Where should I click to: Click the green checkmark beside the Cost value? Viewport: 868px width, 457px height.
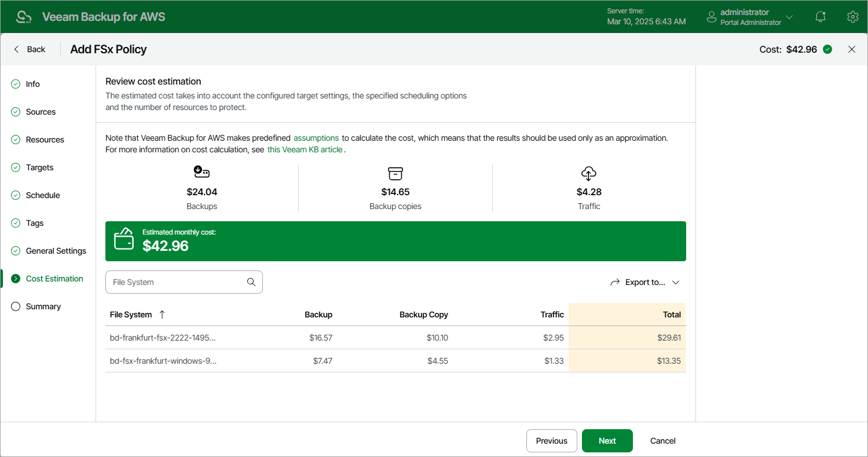(x=827, y=49)
